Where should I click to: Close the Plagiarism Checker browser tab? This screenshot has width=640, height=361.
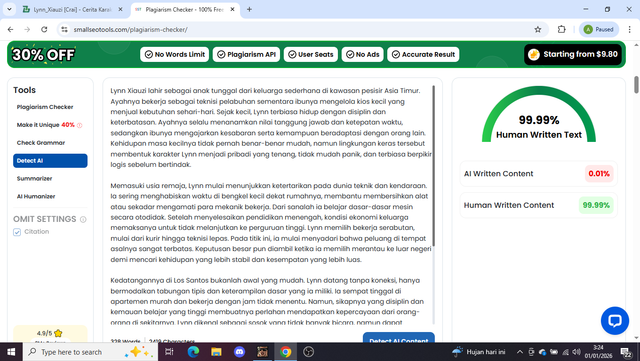click(232, 9)
